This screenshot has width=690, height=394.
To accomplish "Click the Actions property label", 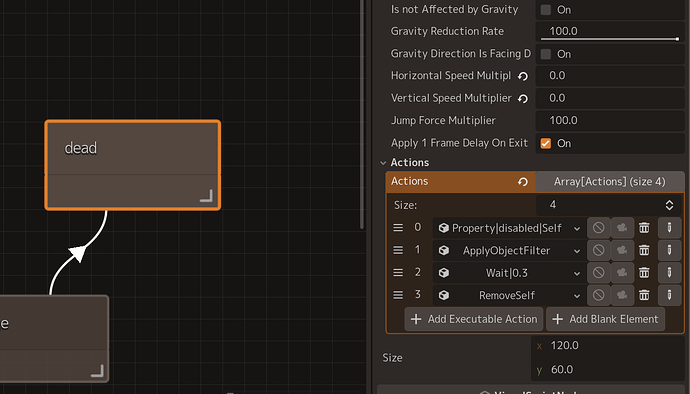I will (409, 181).
